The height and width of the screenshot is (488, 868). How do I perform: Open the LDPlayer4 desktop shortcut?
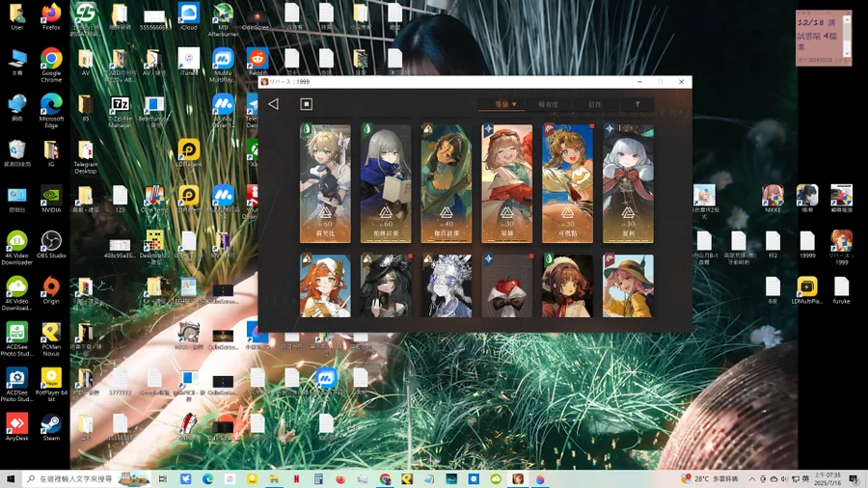188,153
